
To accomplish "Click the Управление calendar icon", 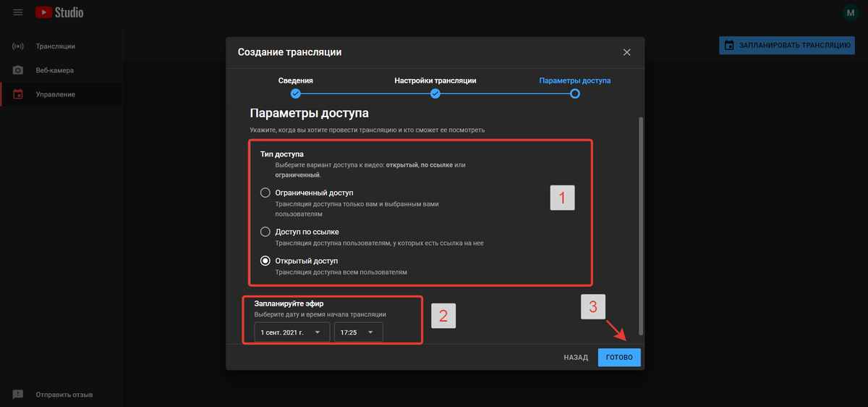I will (x=18, y=94).
